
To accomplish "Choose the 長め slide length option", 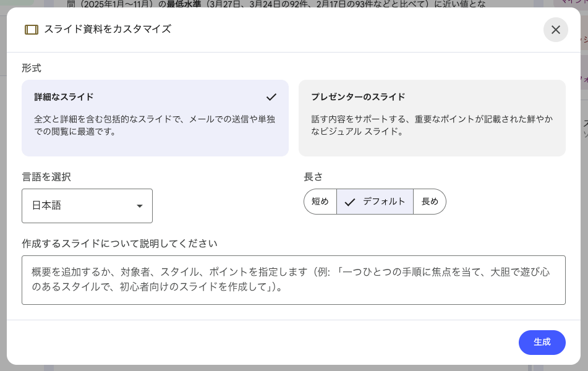I will point(430,202).
